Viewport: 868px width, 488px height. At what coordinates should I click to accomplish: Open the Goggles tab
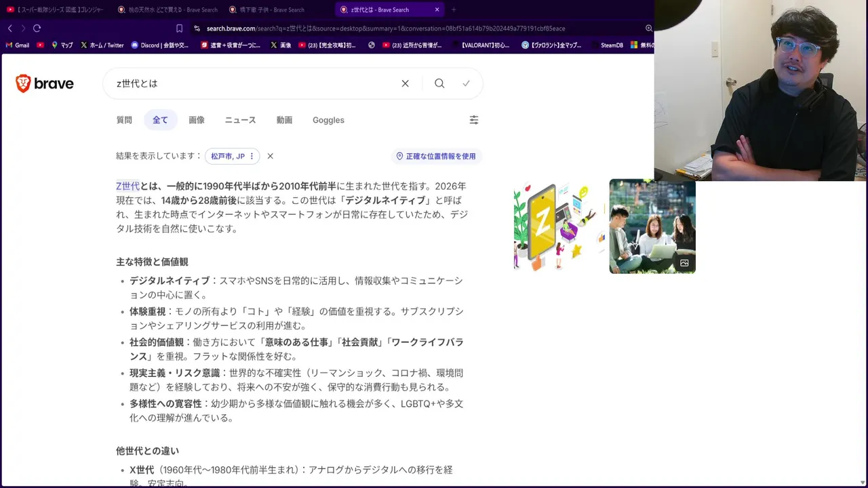click(x=328, y=120)
